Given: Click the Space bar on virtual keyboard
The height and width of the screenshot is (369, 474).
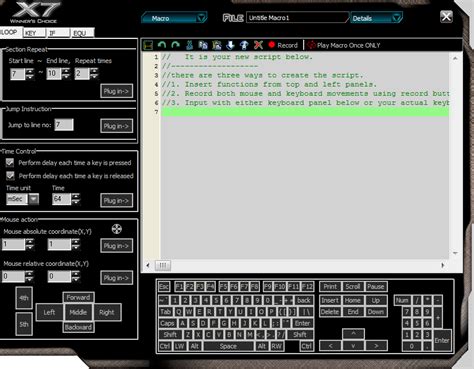Looking at the screenshot, I should coord(228,346).
